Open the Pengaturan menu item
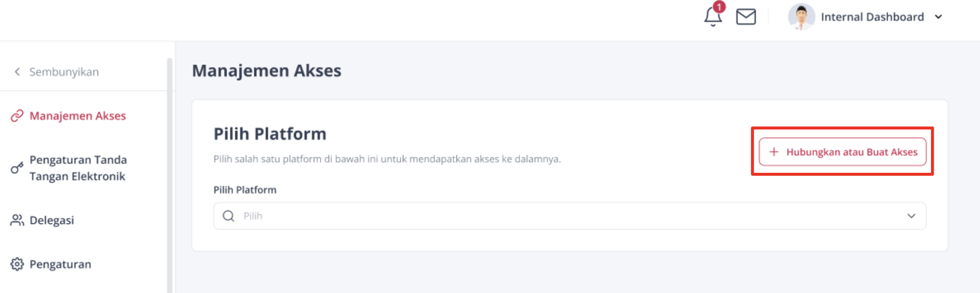The height and width of the screenshot is (293, 980). (x=60, y=264)
